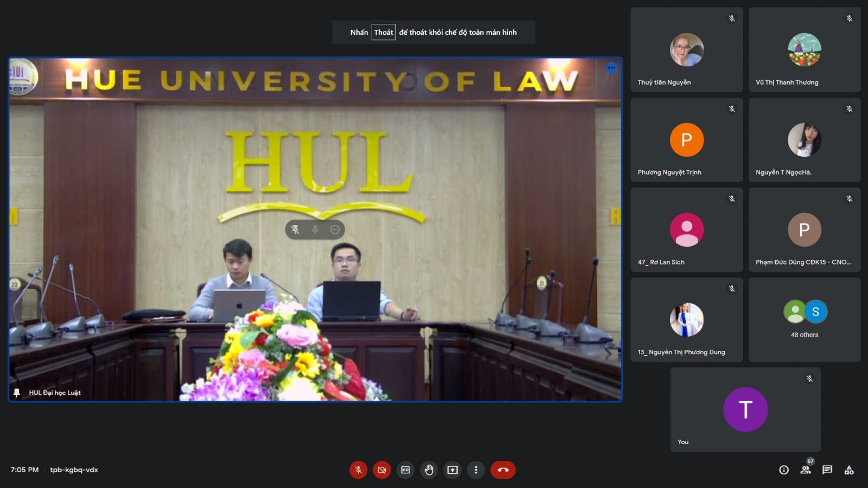Leave the call with the red hang-up button
This screenshot has height=488, width=868.
click(503, 470)
